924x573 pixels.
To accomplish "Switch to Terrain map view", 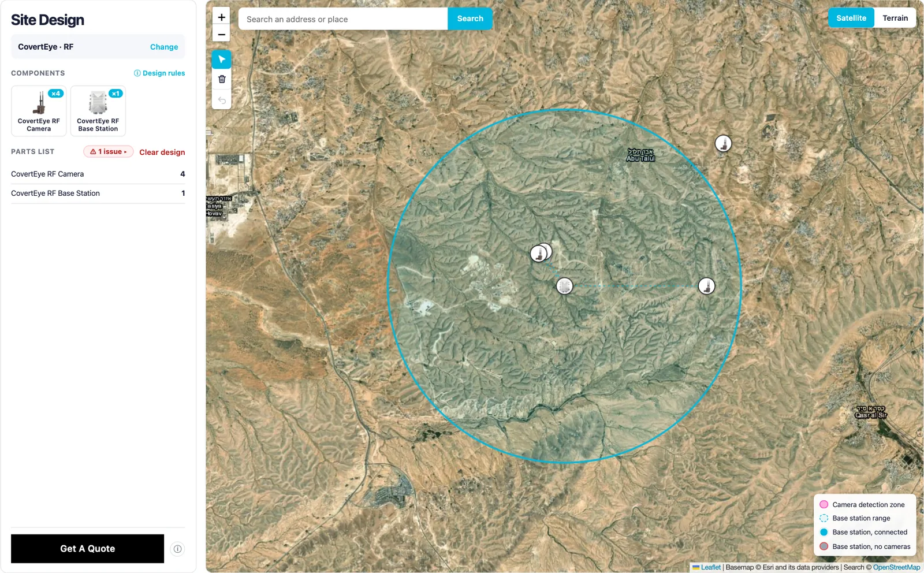I will tap(895, 18).
